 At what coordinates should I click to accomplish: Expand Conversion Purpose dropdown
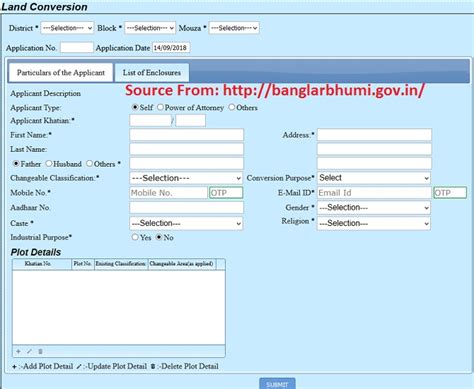click(374, 178)
